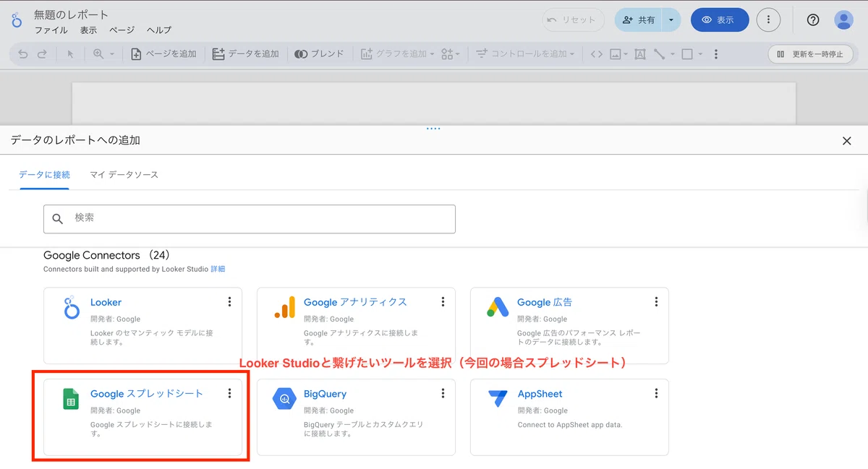Switch to マイ データソース tab
Image resolution: width=868 pixels, height=469 pixels.
coord(124,175)
